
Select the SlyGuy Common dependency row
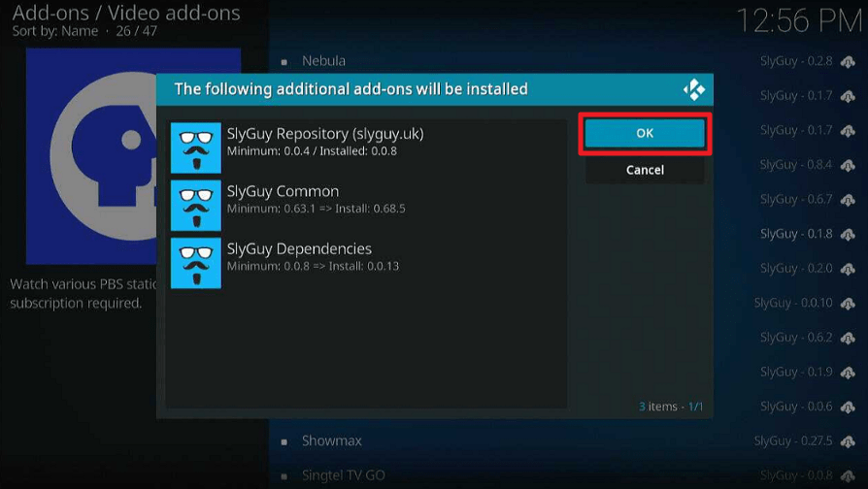tap(368, 206)
